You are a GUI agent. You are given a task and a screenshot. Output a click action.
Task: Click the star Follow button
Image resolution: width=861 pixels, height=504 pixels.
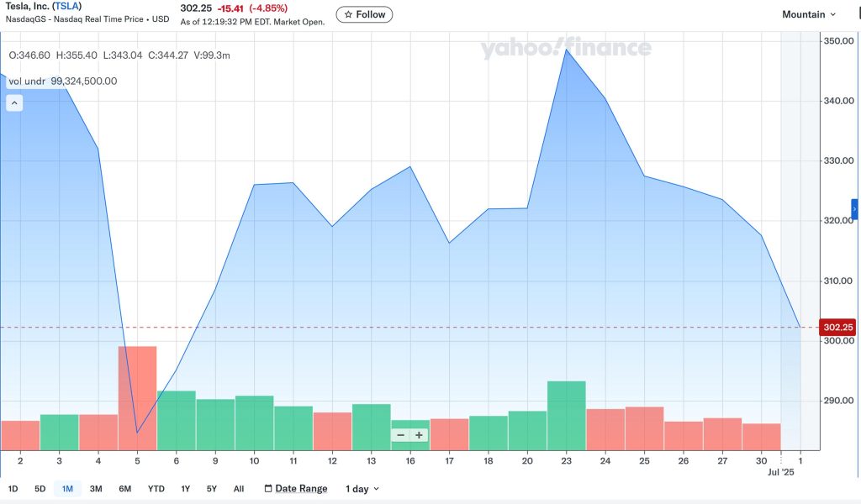364,14
